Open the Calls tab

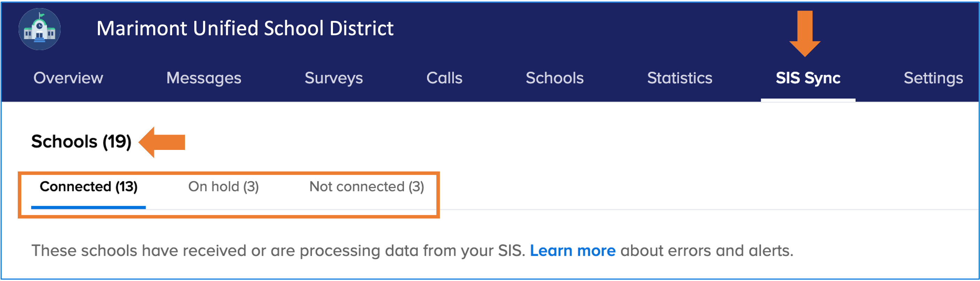(x=444, y=78)
